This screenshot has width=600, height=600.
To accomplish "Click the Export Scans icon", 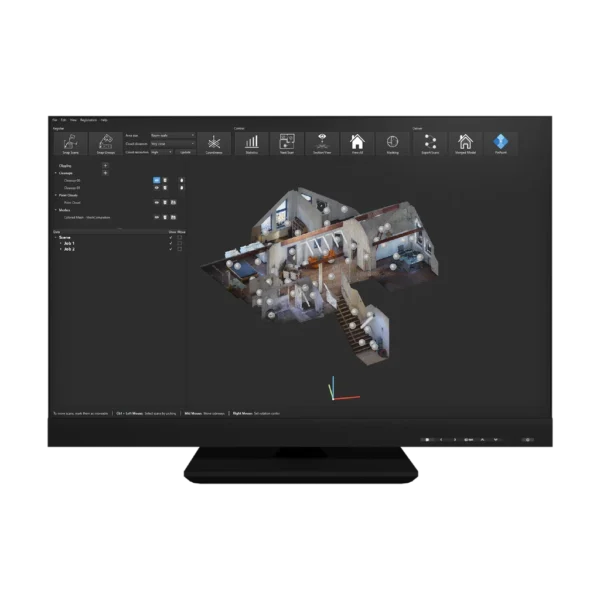I will tap(430, 143).
